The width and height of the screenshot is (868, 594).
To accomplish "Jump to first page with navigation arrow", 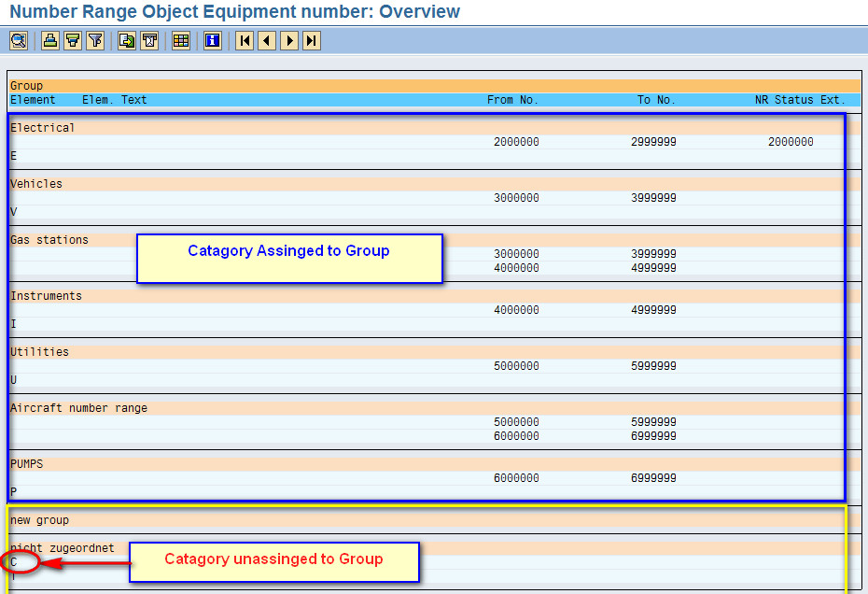I will [x=244, y=40].
